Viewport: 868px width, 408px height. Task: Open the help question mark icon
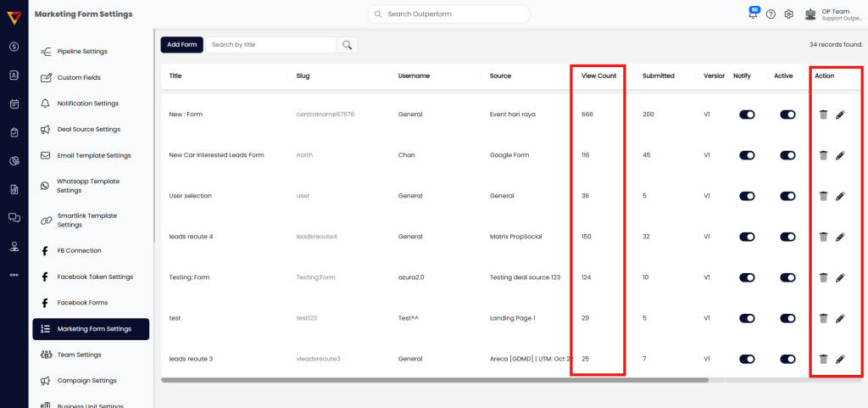click(771, 14)
